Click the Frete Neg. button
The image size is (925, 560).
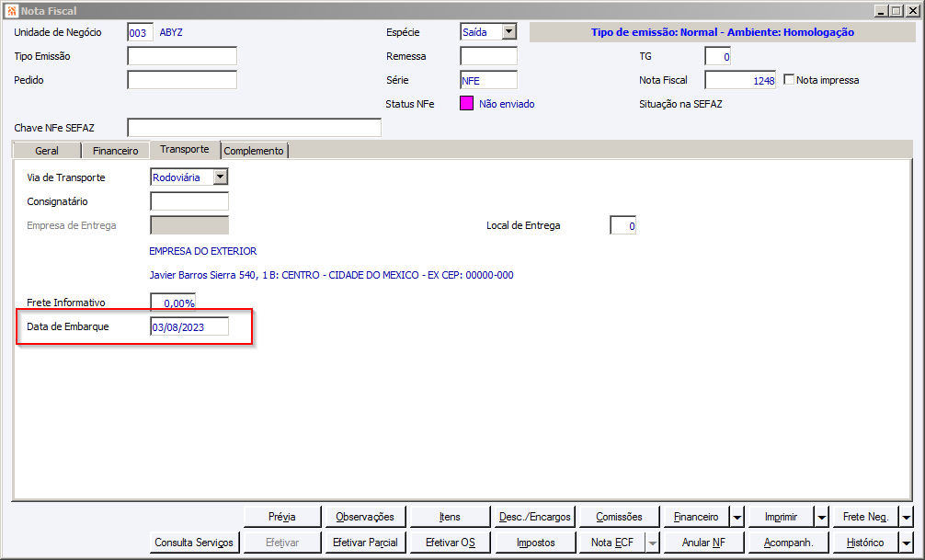[866, 517]
